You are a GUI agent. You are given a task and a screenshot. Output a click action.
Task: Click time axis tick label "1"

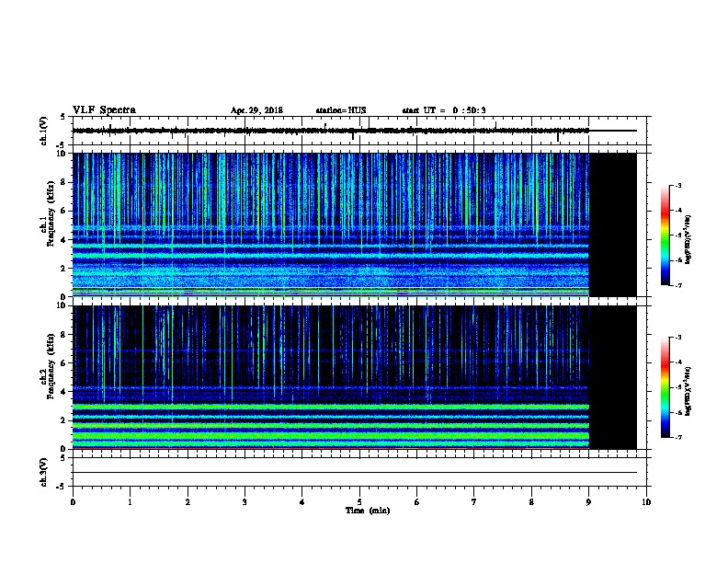click(130, 502)
